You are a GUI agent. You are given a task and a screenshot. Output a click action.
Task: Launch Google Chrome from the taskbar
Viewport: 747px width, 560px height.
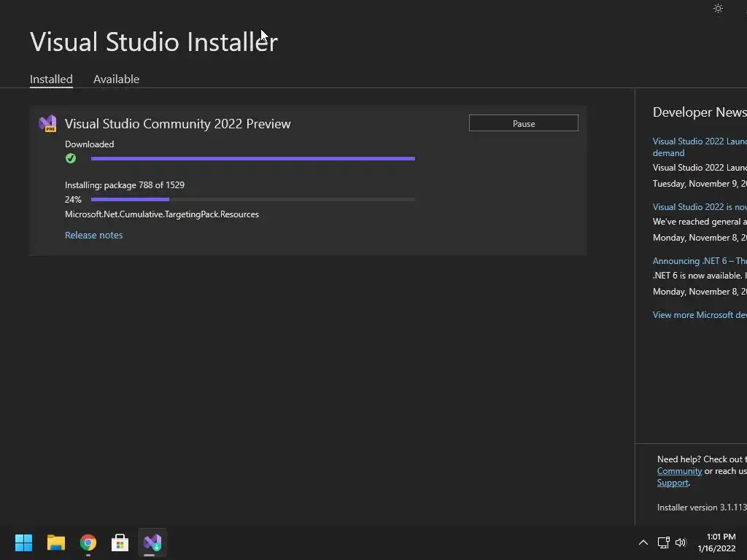coord(88,542)
